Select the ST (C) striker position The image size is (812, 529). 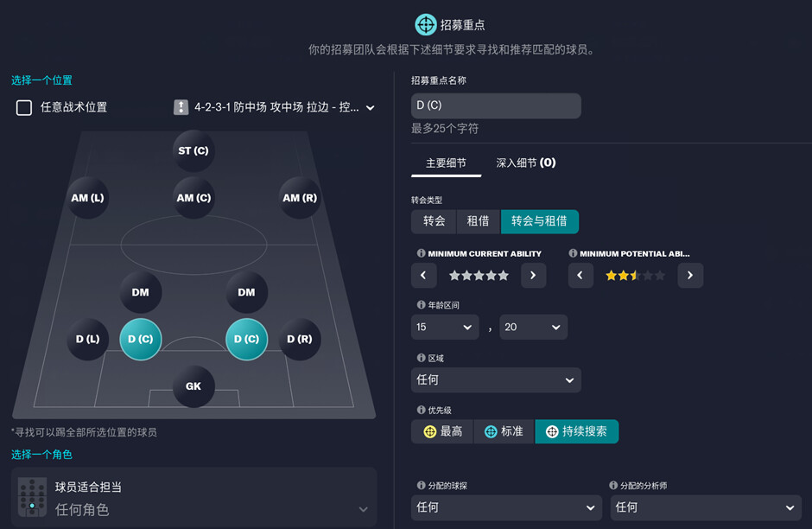[193, 150]
